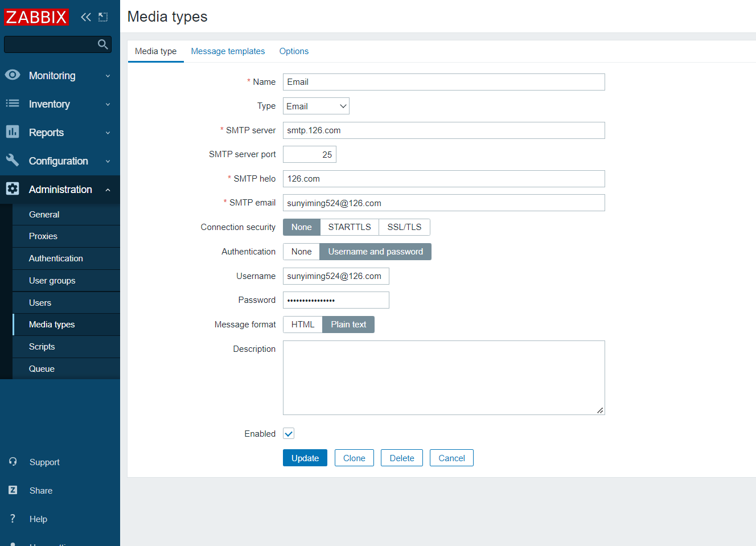The width and height of the screenshot is (756, 546).
Task: Click the Description resize handle
Action: click(x=600, y=410)
